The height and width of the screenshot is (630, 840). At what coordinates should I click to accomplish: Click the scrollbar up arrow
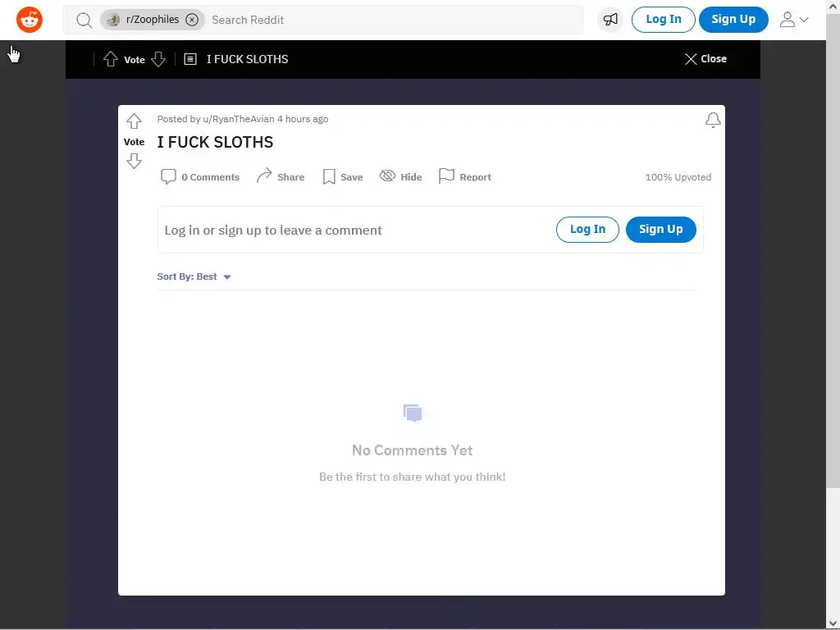point(833,7)
